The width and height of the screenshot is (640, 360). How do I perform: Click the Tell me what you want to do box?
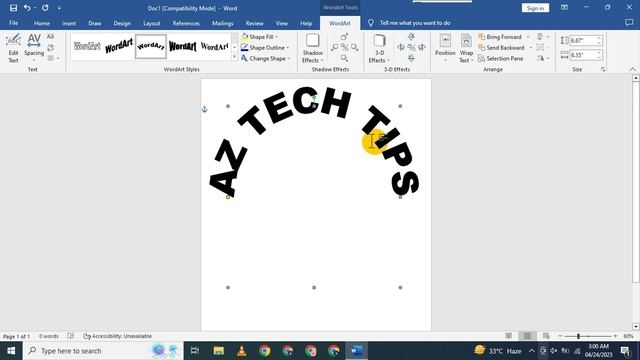pyautogui.click(x=415, y=23)
